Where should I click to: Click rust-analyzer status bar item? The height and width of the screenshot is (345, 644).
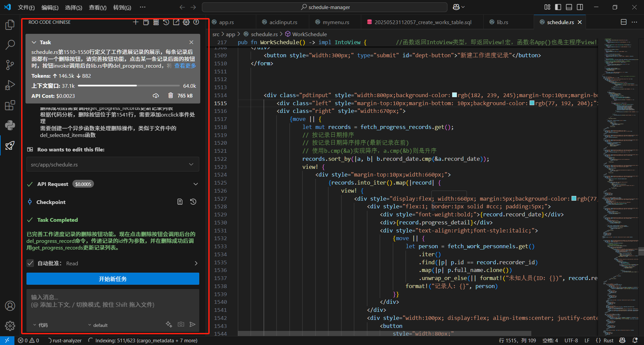(64, 340)
